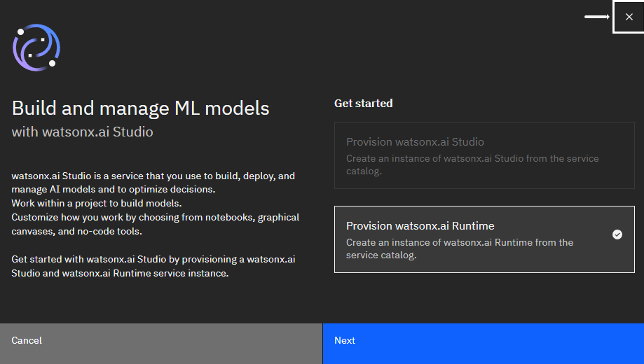Click the 'Create an instance of watsonx.ai Runtime' description
The height and width of the screenshot is (364, 644).
460,248
